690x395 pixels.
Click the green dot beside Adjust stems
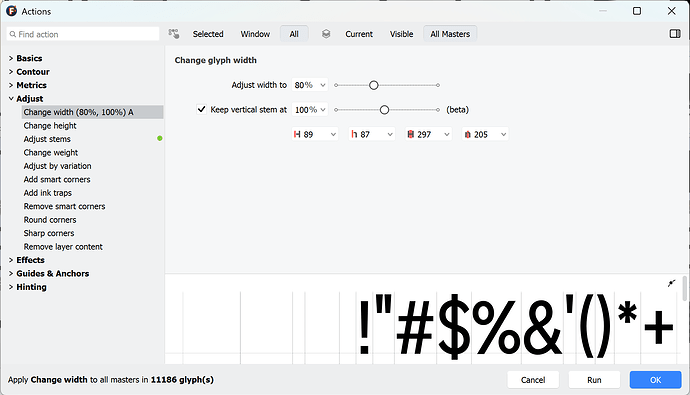coord(160,138)
